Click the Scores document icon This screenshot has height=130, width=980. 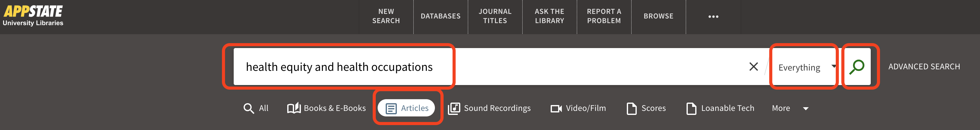point(631,108)
